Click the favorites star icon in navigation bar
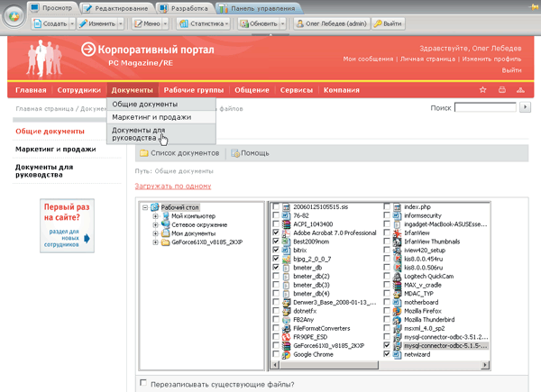The height and width of the screenshot is (392, 541). pos(482,90)
